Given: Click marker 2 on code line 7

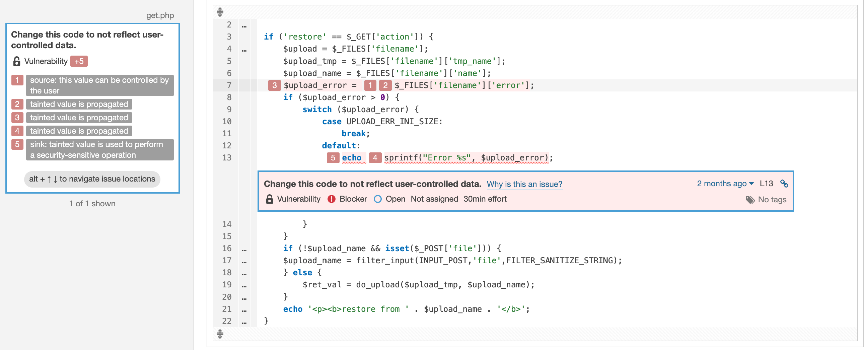Looking at the screenshot, I should pos(385,85).
